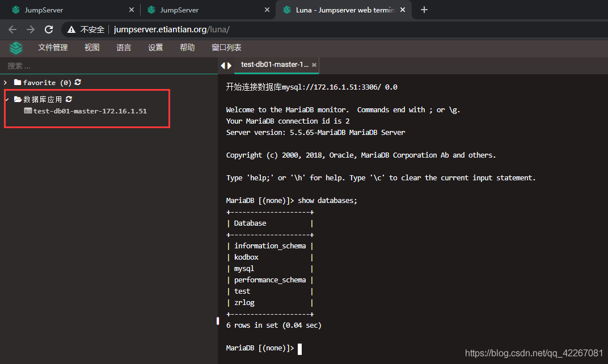
Task: Select the test-db01-master-1... terminal tab
Action: tap(275, 64)
